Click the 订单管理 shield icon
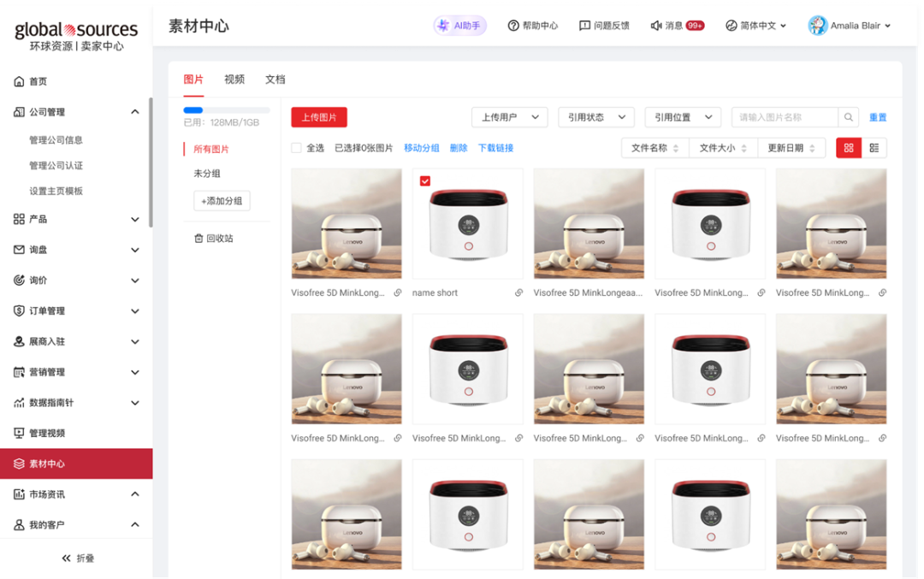This screenshot has width=924, height=579. point(19,311)
